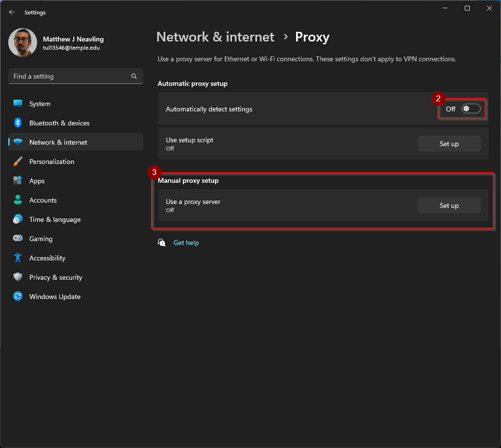Click the Automatically detect settings label
The width and height of the screenshot is (501, 448).
[209, 109]
